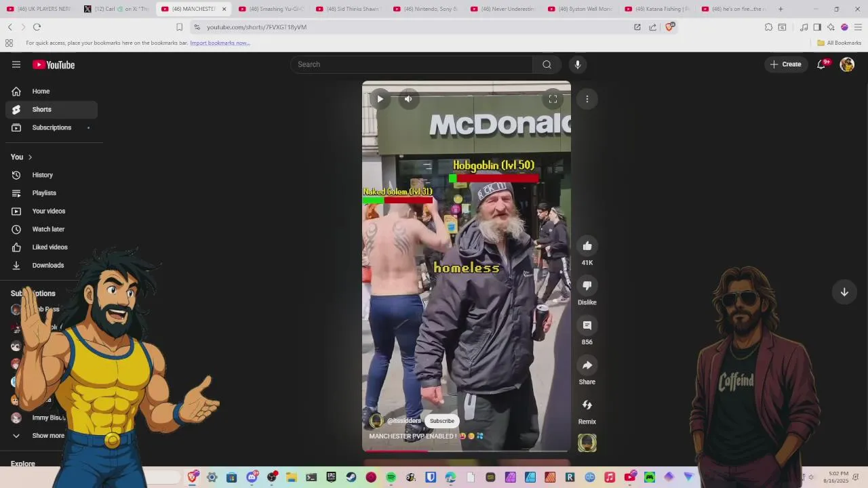Image resolution: width=868 pixels, height=488 pixels.
Task: Click the search magnifier button
Action: (x=547, y=64)
